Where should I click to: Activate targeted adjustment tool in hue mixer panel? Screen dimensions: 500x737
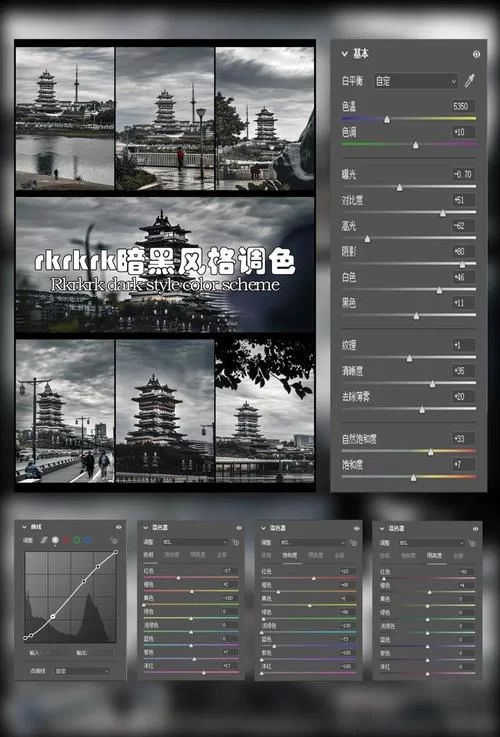pos(235,542)
